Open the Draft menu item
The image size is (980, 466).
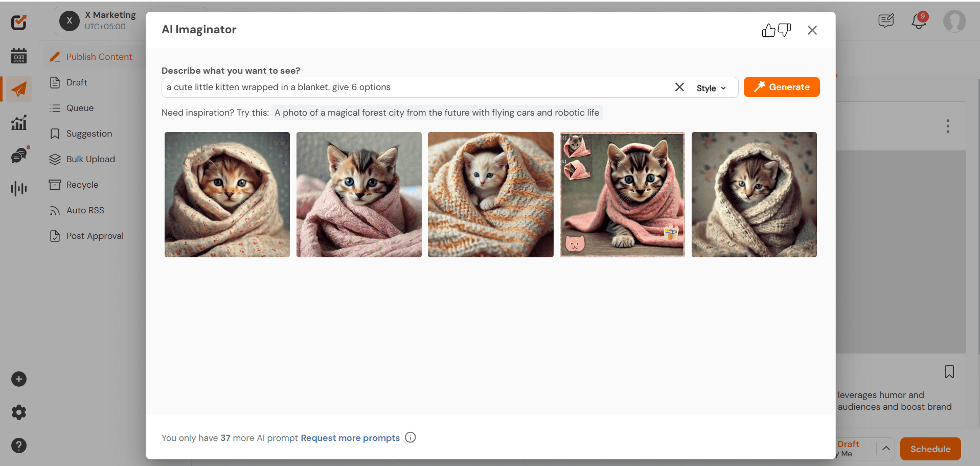pos(77,82)
